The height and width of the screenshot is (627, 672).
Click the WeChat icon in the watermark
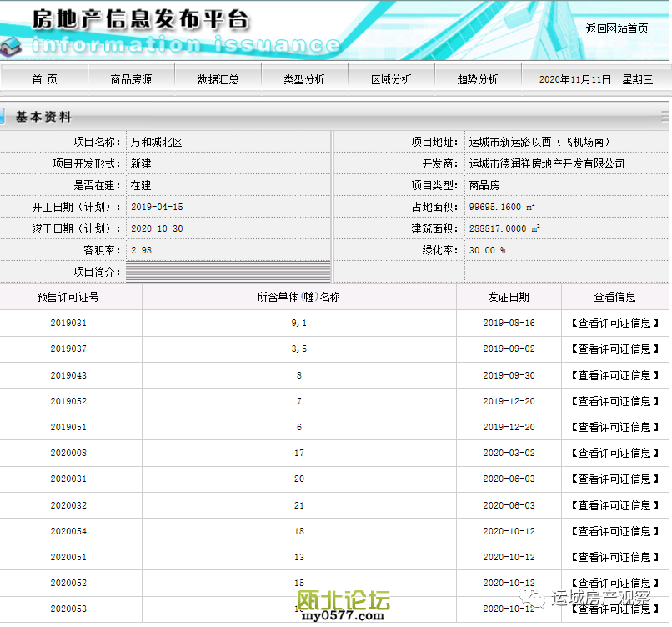pos(532,598)
